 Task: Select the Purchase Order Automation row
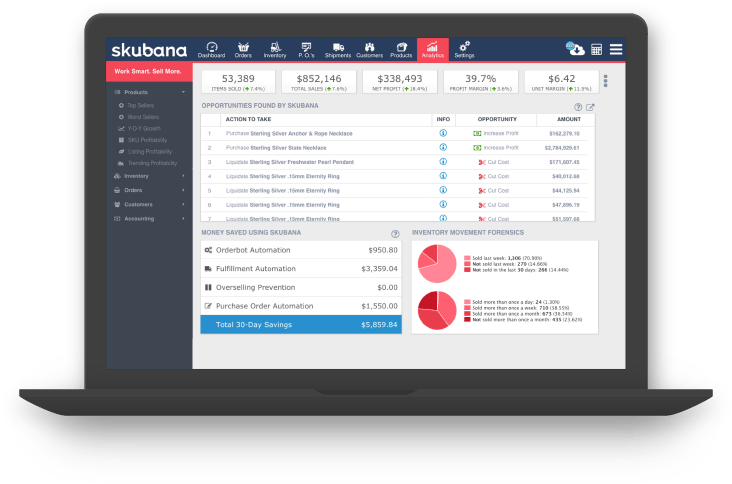coord(301,306)
